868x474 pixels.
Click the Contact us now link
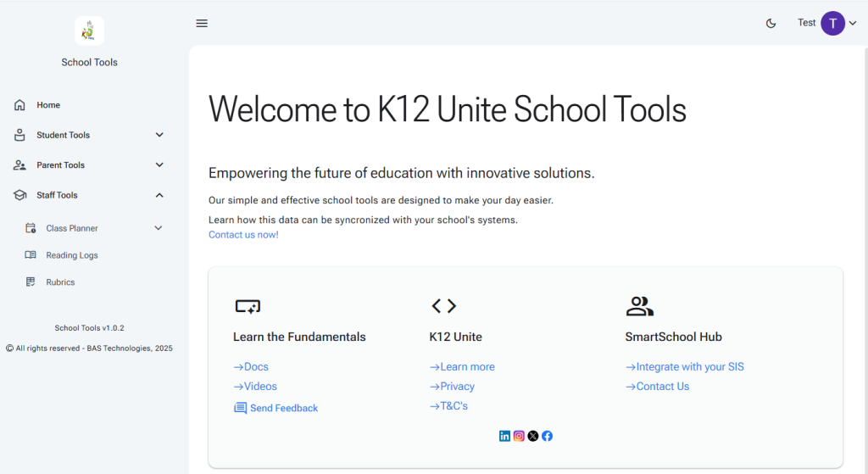coord(243,235)
